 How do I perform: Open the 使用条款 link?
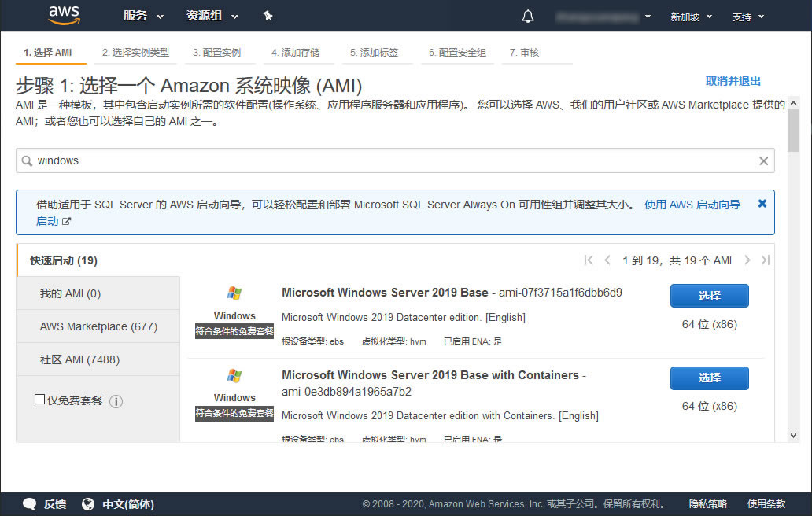coord(766,504)
